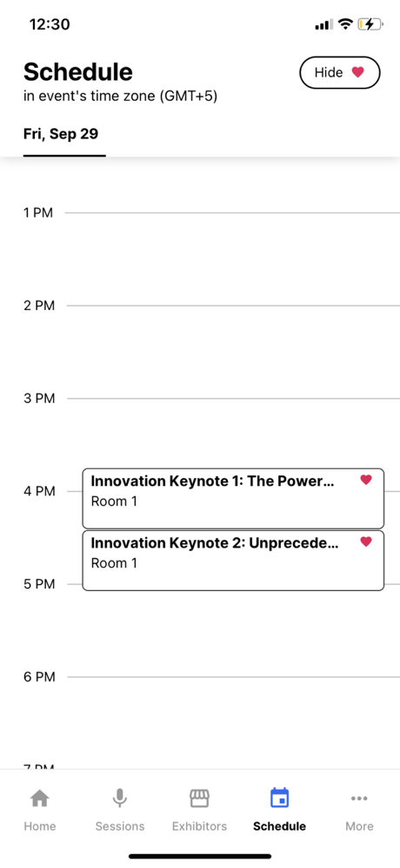
Task: Tap the Exhibitors label in bottom bar
Action: pos(199,826)
